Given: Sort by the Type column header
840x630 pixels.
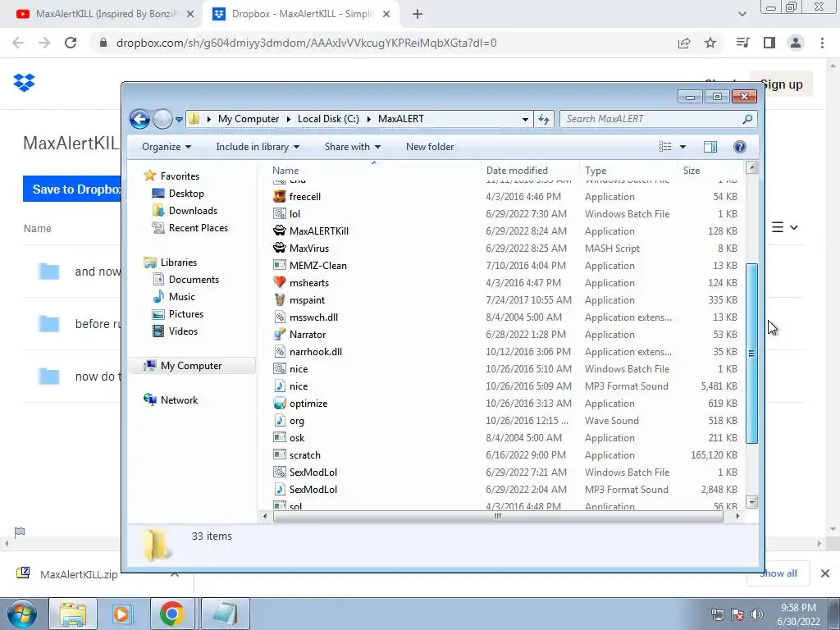Looking at the screenshot, I should pos(596,171).
